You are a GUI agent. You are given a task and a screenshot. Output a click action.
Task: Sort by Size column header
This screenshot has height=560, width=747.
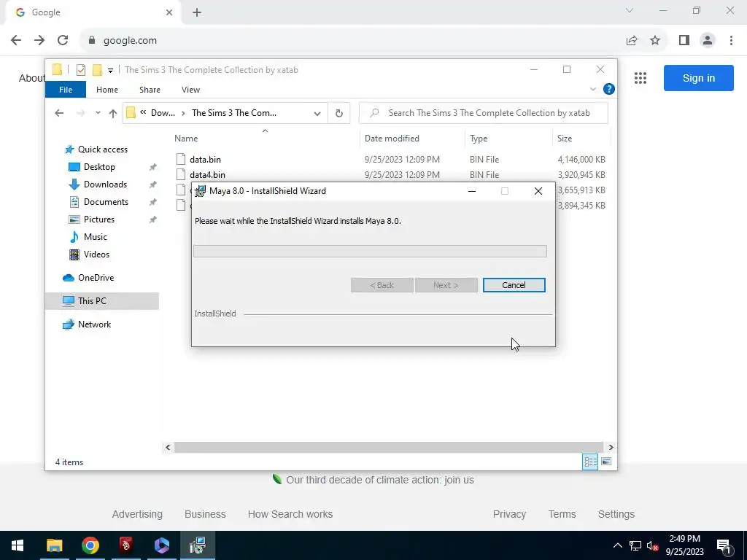point(565,138)
